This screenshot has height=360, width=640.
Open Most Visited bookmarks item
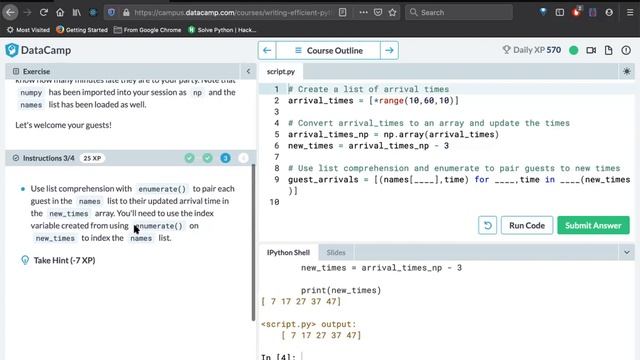[28, 30]
